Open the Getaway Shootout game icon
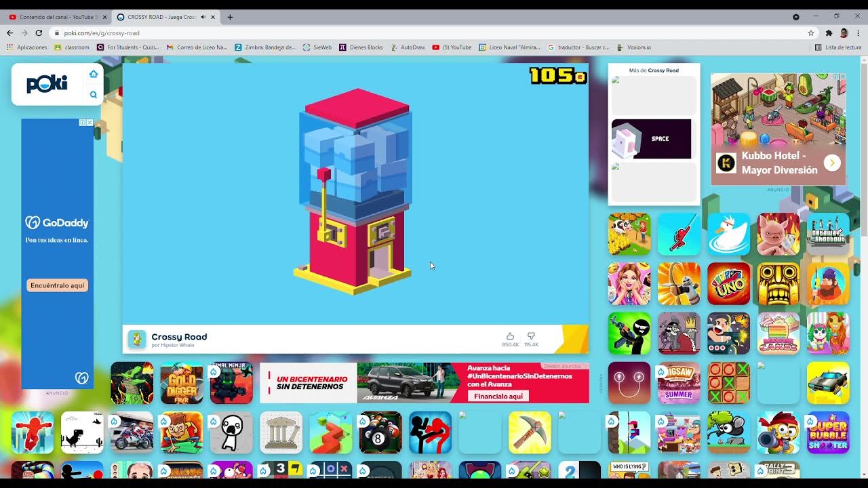The height and width of the screenshot is (488, 868). pyautogui.click(x=828, y=234)
